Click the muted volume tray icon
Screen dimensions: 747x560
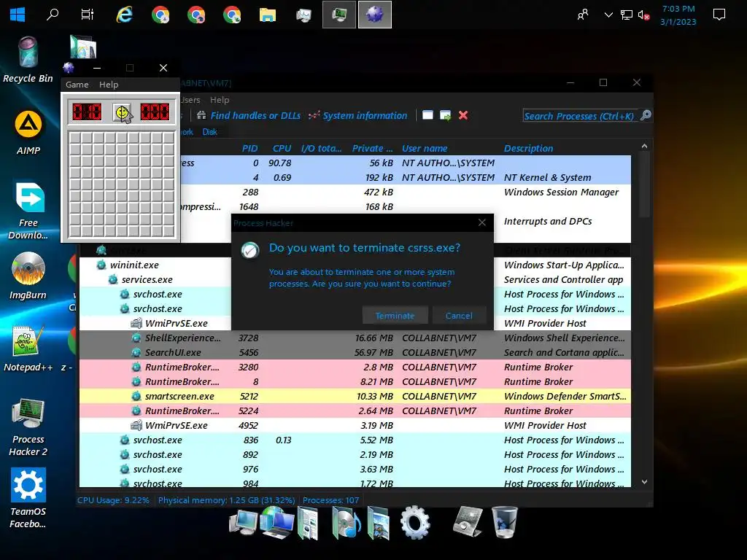(x=643, y=15)
